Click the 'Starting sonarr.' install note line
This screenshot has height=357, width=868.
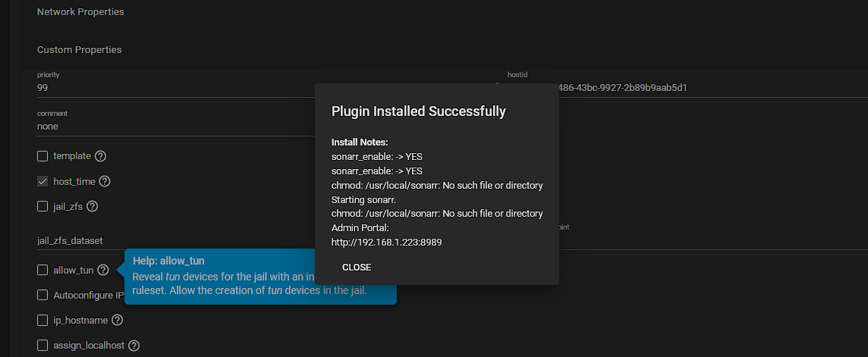click(363, 199)
